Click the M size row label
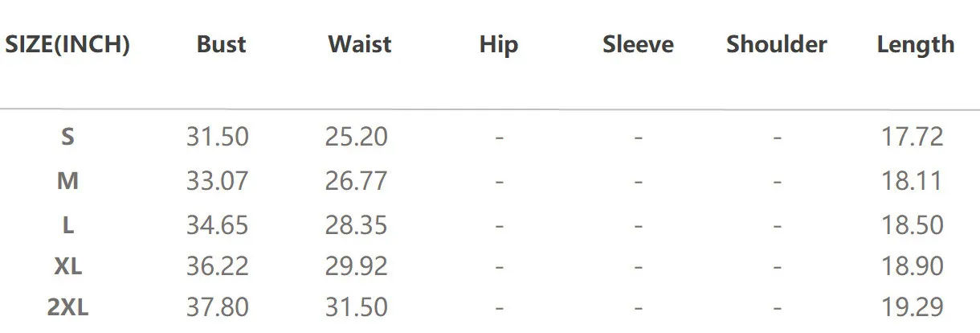The width and height of the screenshot is (980, 333). tap(67, 182)
